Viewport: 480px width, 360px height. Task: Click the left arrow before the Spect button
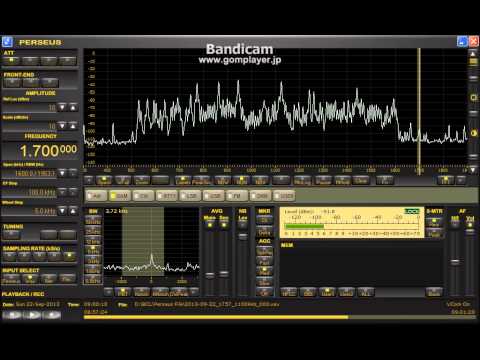[89, 180]
